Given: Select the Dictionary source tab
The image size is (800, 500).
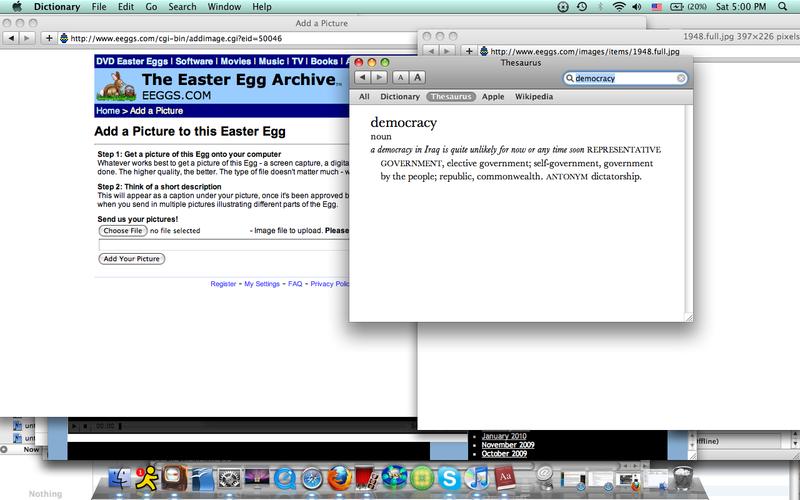Looking at the screenshot, I should (x=400, y=97).
